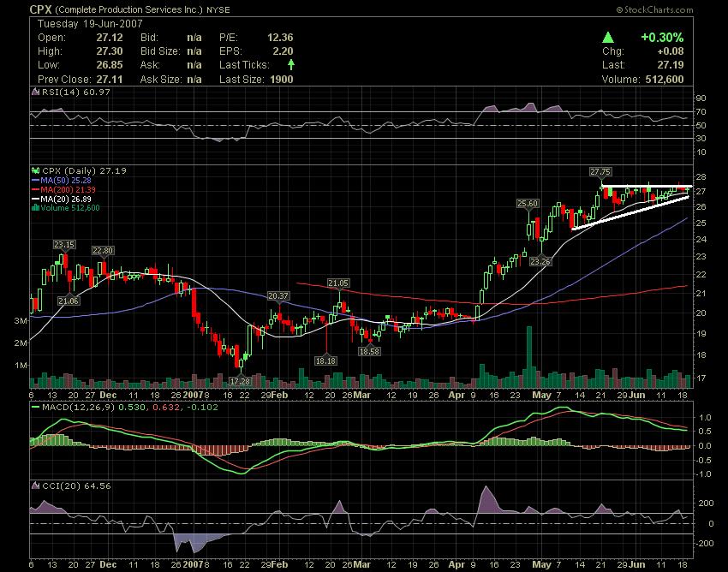This screenshot has width=728, height=572.
Task: Click the Low value 26.85
Action: click(x=110, y=64)
